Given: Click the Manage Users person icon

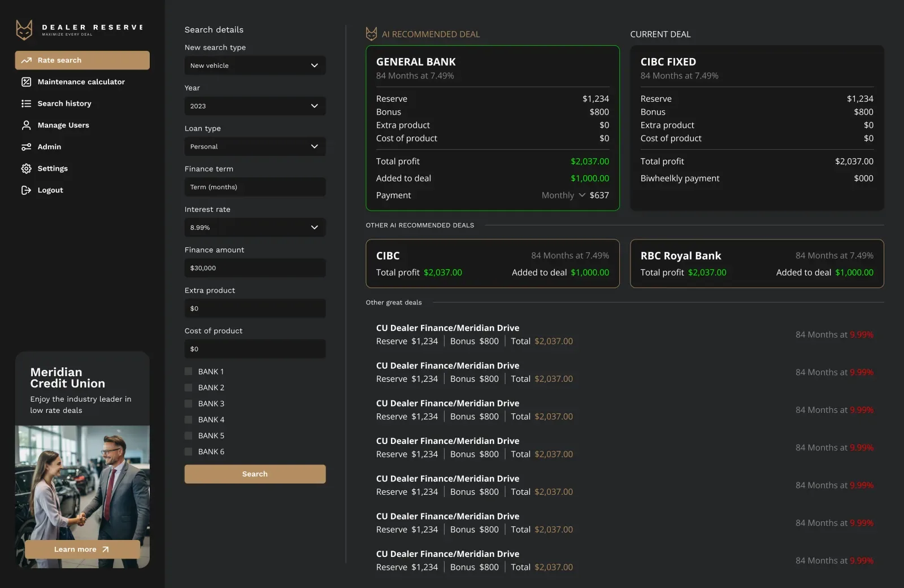Looking at the screenshot, I should click(26, 125).
